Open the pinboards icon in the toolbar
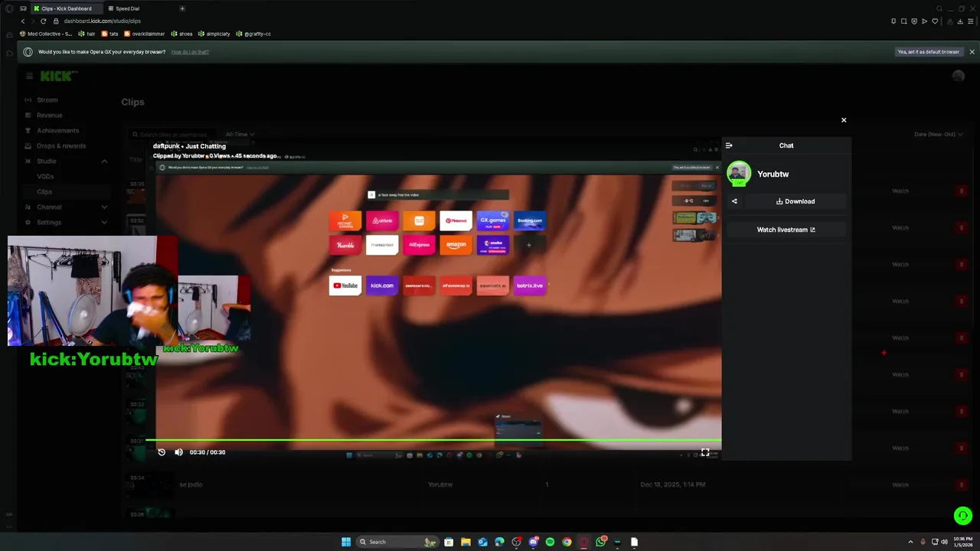 (893, 21)
